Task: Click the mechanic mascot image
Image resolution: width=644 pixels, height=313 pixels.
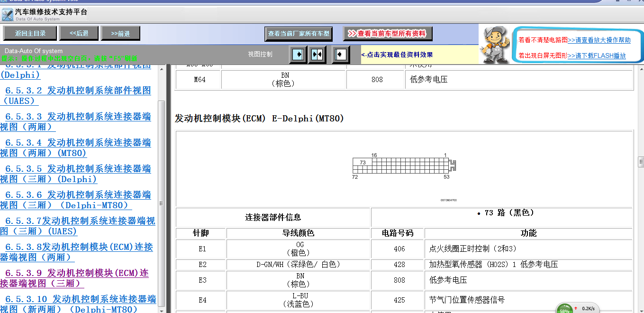Action: 496,45
